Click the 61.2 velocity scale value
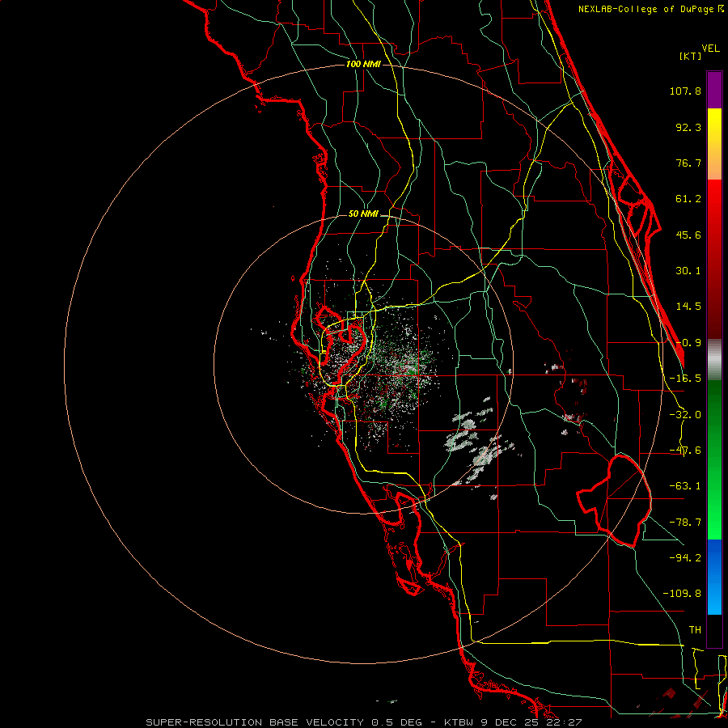The height and width of the screenshot is (728, 728). pos(688,199)
